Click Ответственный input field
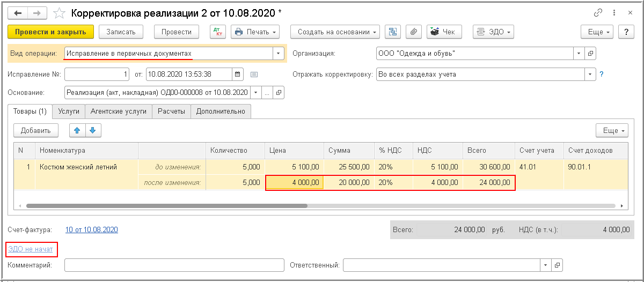Viewport: 644px width, 282px height. pos(442,265)
